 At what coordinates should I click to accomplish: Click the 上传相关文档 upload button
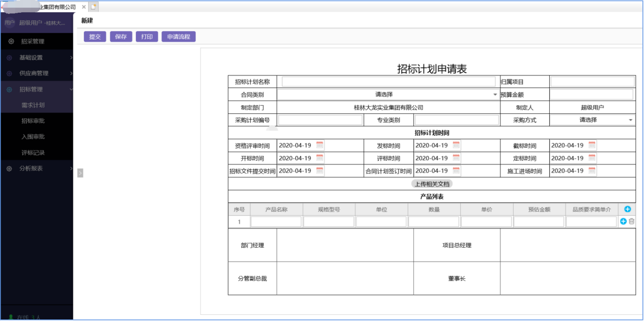pos(432,184)
